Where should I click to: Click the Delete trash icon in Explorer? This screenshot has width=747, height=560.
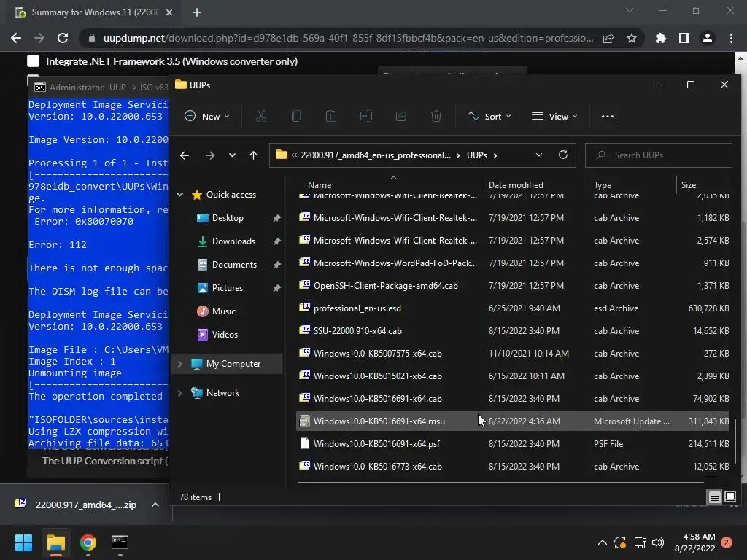(x=436, y=116)
